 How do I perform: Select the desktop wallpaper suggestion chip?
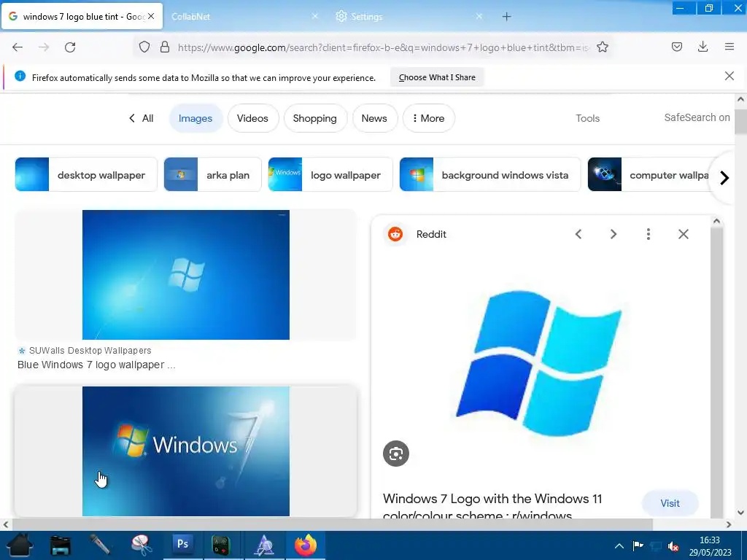pos(86,175)
